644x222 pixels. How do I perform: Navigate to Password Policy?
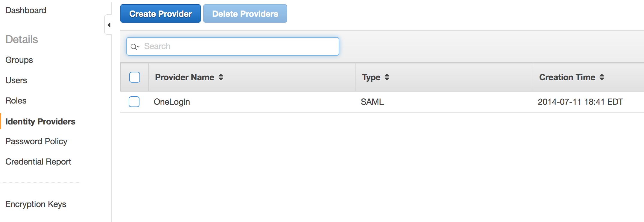tap(36, 141)
